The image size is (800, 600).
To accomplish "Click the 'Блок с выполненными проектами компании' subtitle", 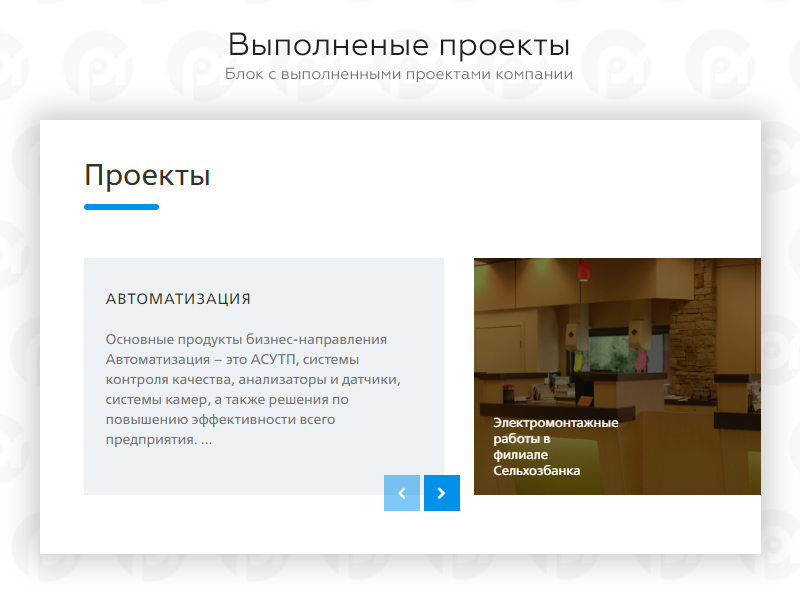I will point(399,74).
